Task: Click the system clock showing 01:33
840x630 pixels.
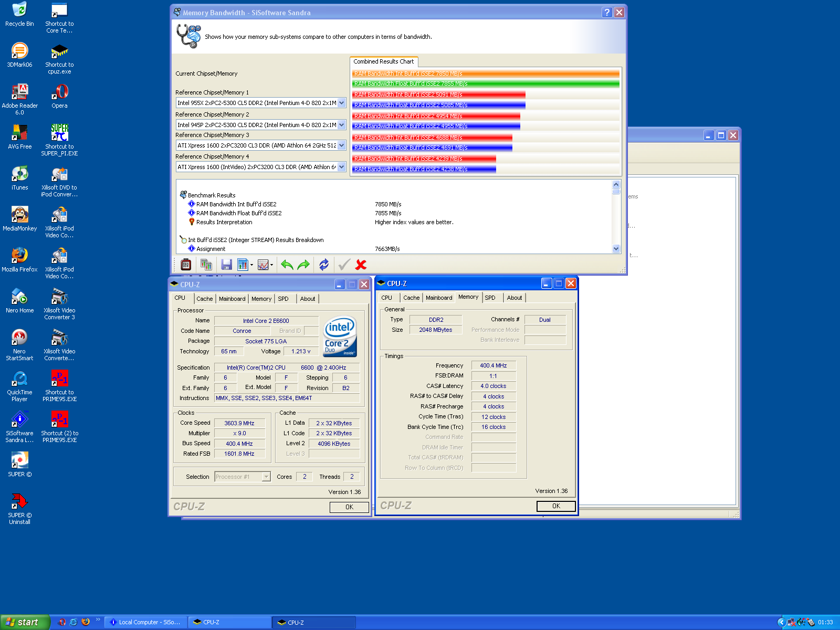Action: 825,622
